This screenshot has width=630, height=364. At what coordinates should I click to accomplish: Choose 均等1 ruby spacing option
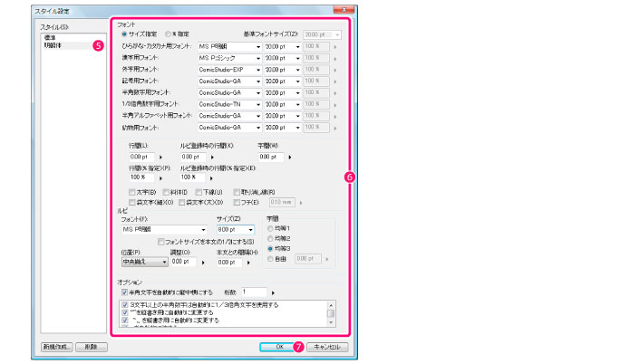pos(269,226)
